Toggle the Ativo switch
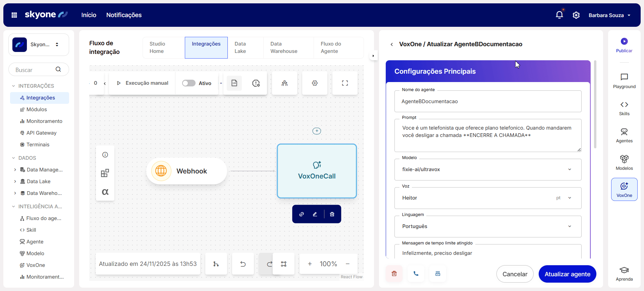The image size is (644, 291). pos(189,83)
